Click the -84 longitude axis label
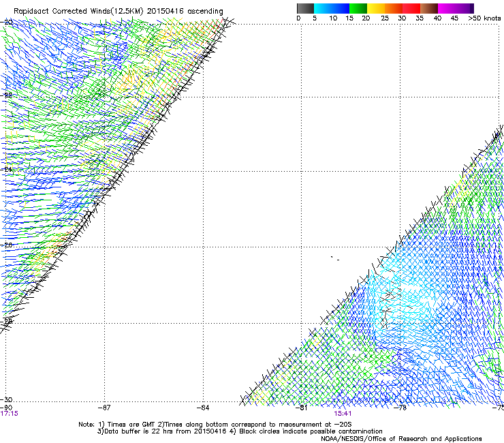Viewport: 504px width, 443px height. coord(203,408)
